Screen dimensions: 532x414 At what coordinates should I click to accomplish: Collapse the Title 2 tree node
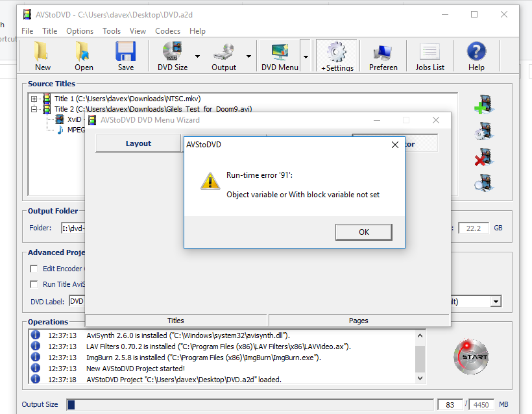pos(34,109)
